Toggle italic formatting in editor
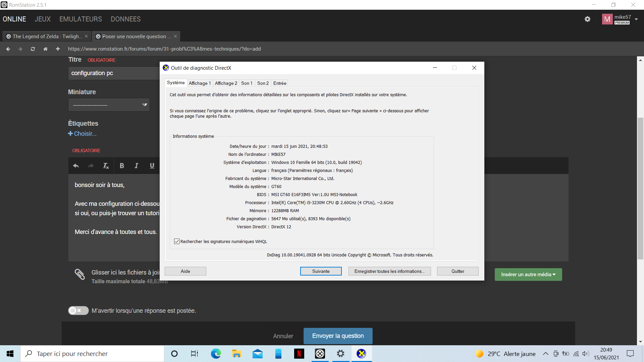Screen dimensions: 644x362 (x=137, y=166)
